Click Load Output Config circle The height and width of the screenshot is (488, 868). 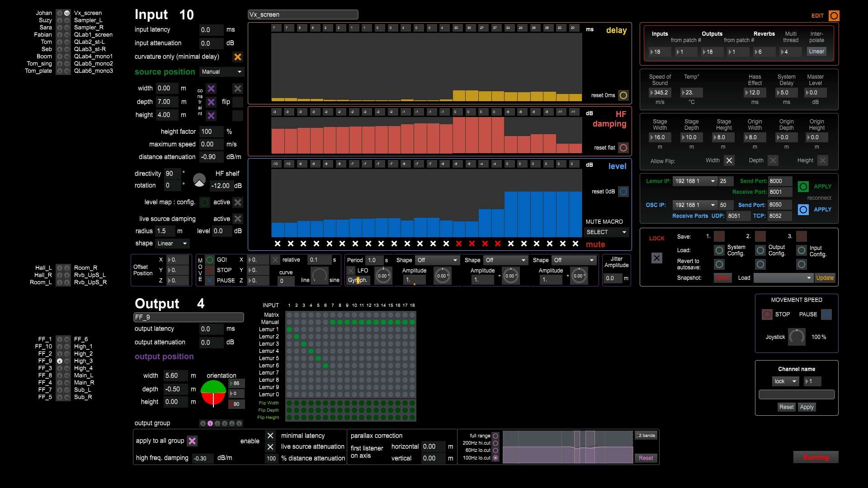pos(760,250)
